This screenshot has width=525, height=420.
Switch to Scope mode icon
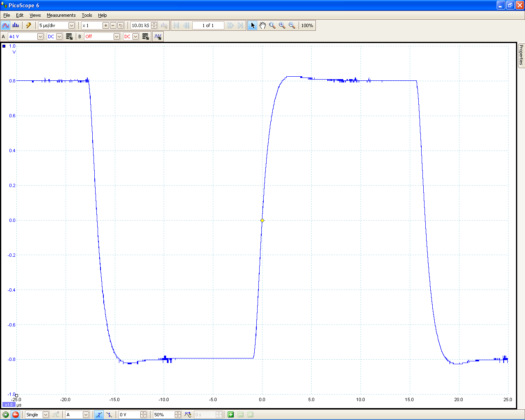click(x=5, y=25)
